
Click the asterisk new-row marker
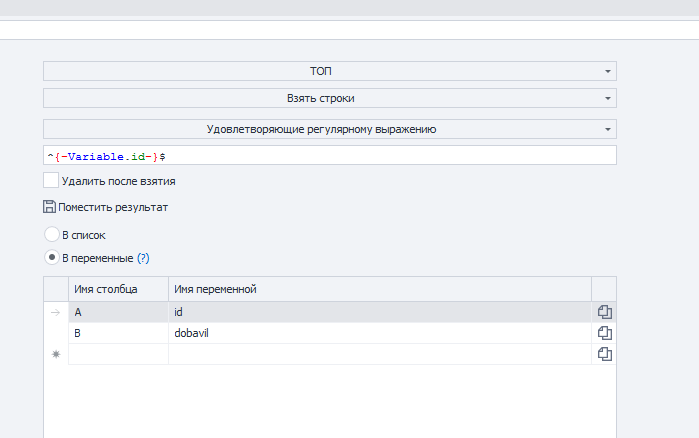pyautogui.click(x=56, y=354)
